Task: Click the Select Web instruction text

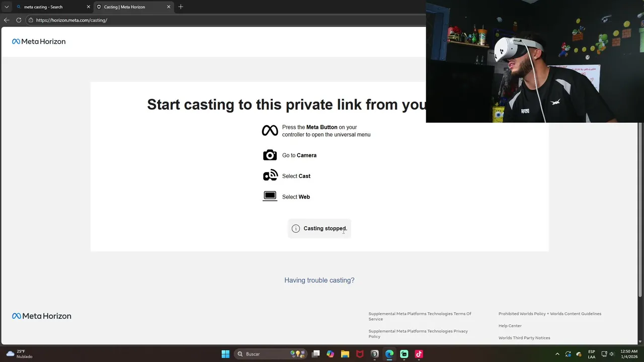Action: (296, 197)
